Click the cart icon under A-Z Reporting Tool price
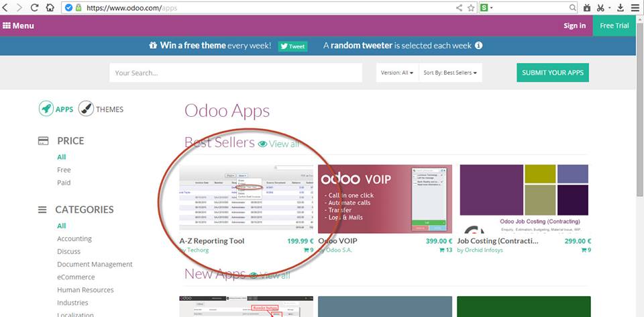The image size is (644, 317). [x=307, y=250]
